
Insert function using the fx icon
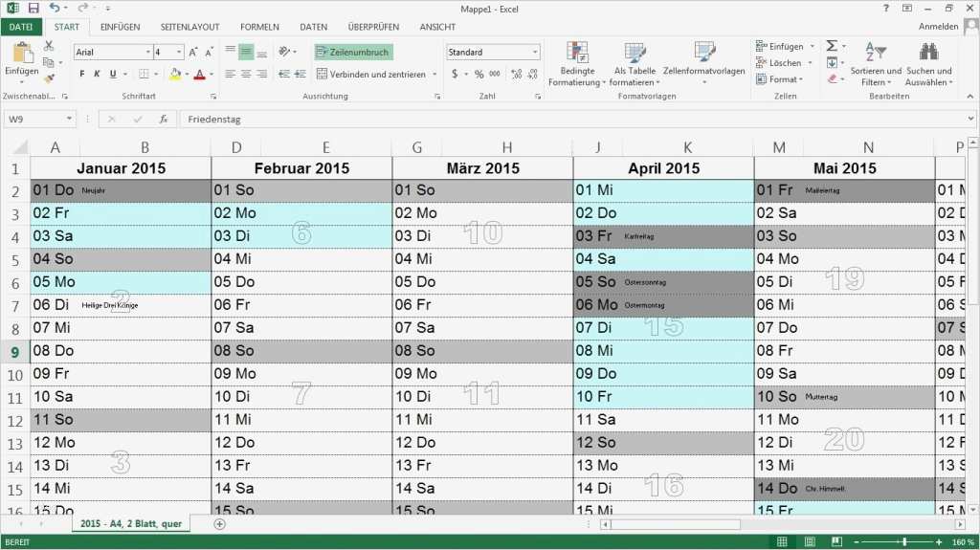163,119
